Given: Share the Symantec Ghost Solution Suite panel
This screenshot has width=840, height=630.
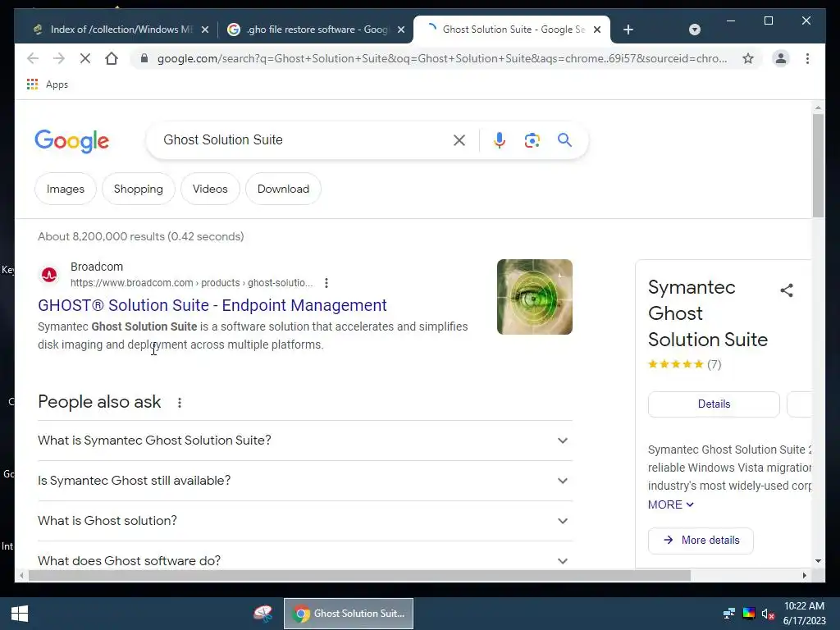Looking at the screenshot, I should click(x=787, y=290).
